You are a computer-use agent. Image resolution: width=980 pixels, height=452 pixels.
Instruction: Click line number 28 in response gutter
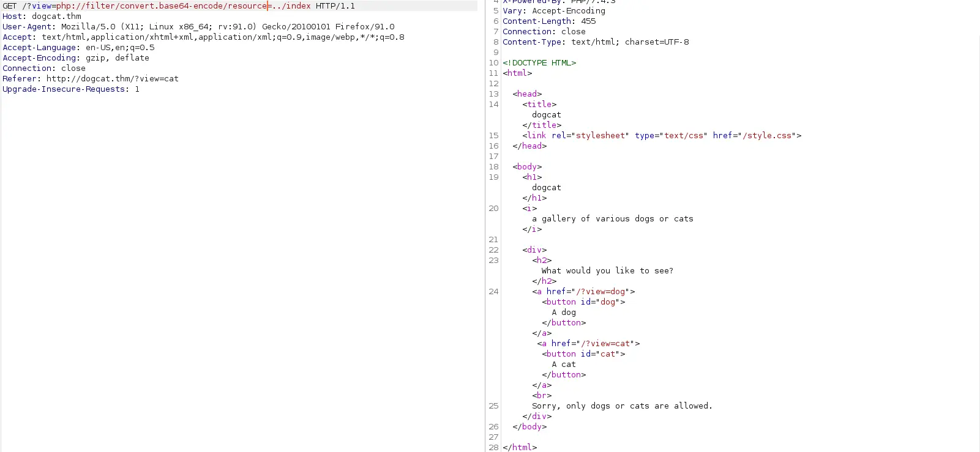point(493,448)
